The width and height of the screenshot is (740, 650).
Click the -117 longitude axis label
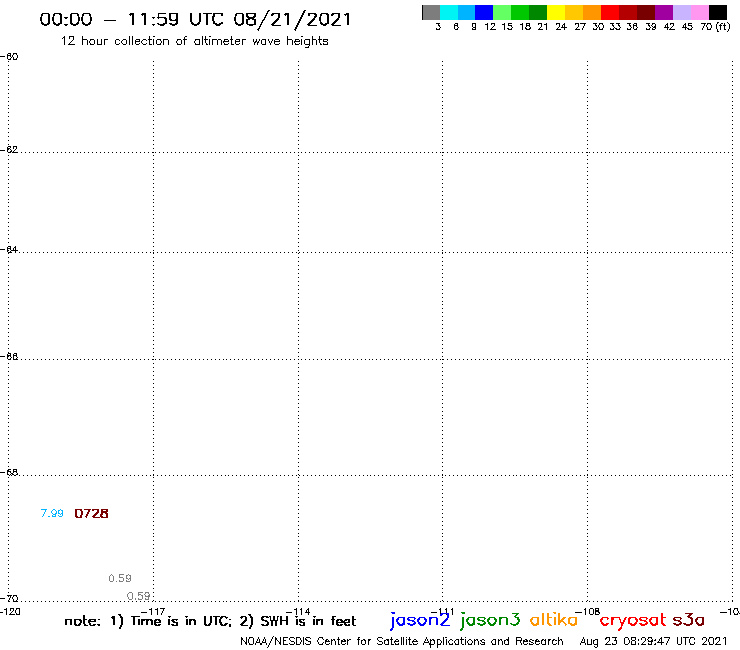click(153, 612)
